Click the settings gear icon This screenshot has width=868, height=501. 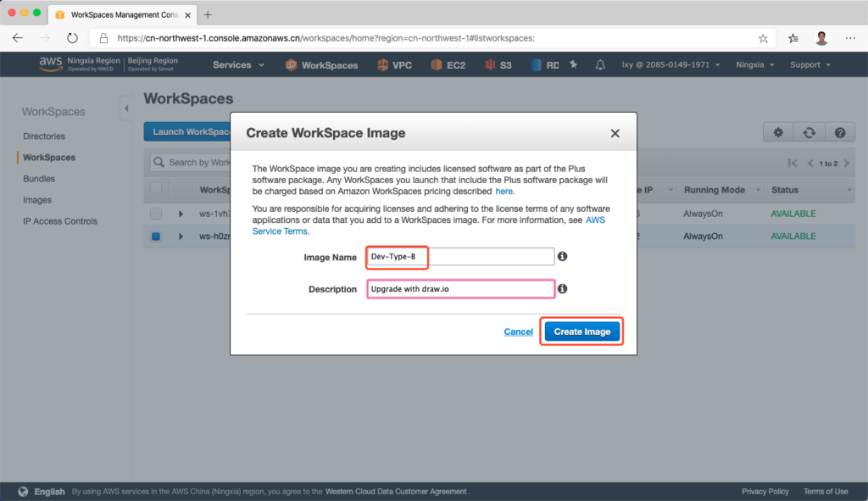point(778,132)
